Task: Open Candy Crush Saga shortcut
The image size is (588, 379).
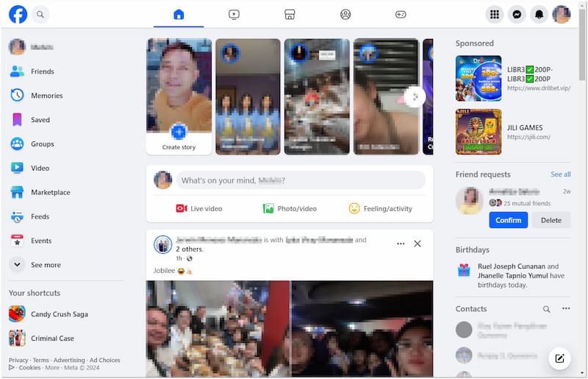Action: [59, 314]
